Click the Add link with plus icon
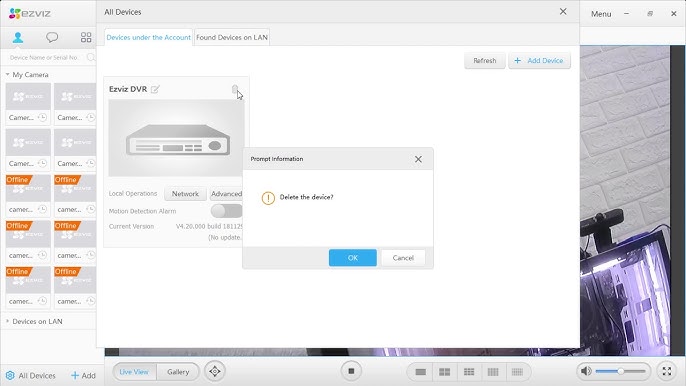Viewport: 686px width, 386px height. pyautogui.click(x=83, y=375)
